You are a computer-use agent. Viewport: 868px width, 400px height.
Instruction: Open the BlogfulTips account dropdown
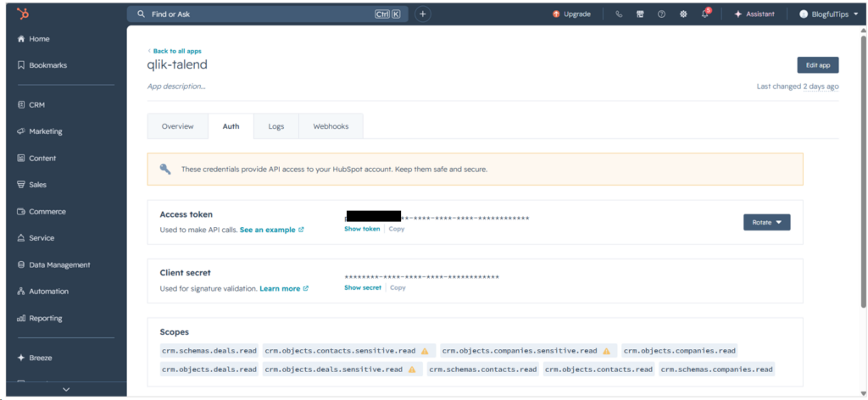tap(827, 14)
